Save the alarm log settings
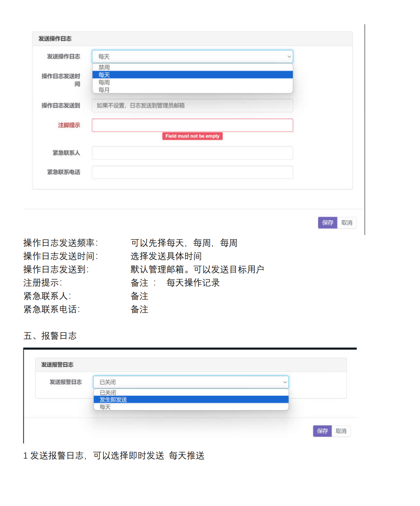Viewport: 420px width, 506px height. coord(322,431)
